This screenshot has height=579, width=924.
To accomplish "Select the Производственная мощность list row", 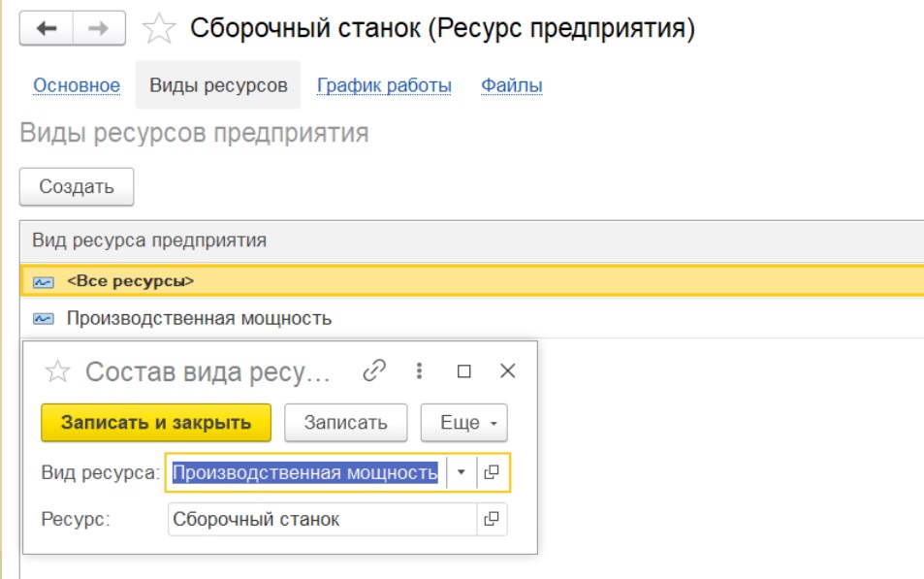I will coord(471,318).
